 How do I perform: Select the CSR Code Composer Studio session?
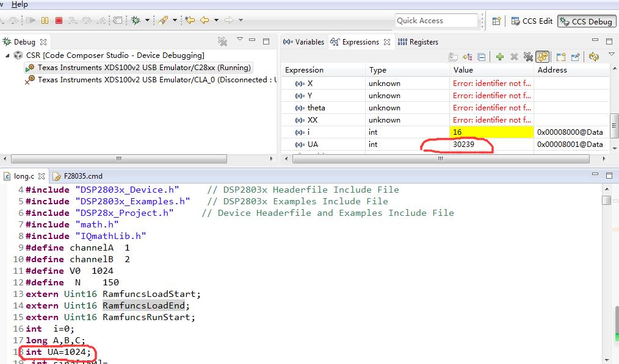click(115, 55)
